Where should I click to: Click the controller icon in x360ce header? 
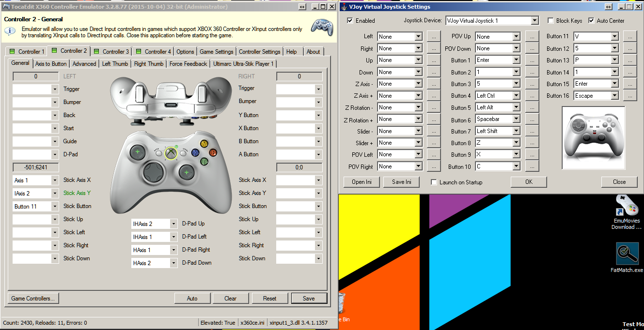click(x=322, y=27)
